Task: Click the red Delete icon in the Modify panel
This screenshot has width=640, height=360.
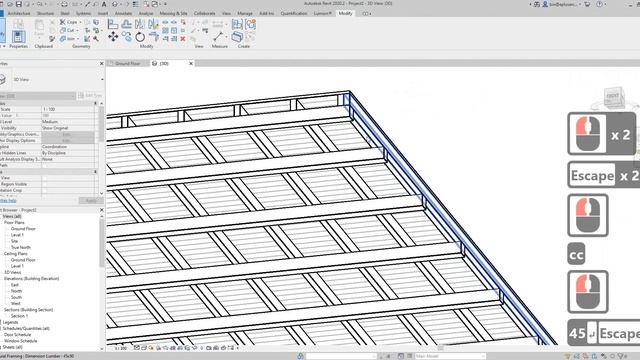Action: [x=183, y=39]
